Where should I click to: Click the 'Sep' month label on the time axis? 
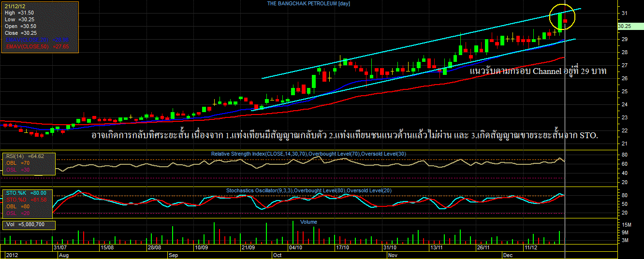pos(173,255)
